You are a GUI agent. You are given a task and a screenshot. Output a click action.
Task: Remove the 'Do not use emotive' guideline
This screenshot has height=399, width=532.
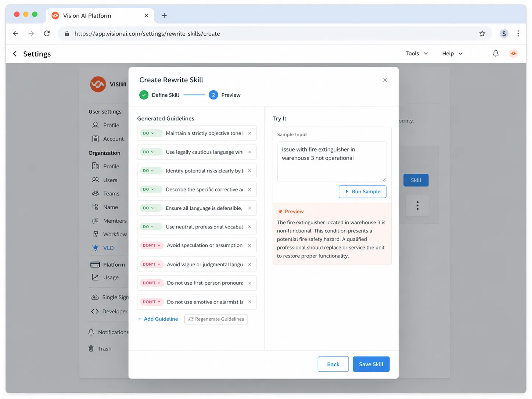pos(249,302)
